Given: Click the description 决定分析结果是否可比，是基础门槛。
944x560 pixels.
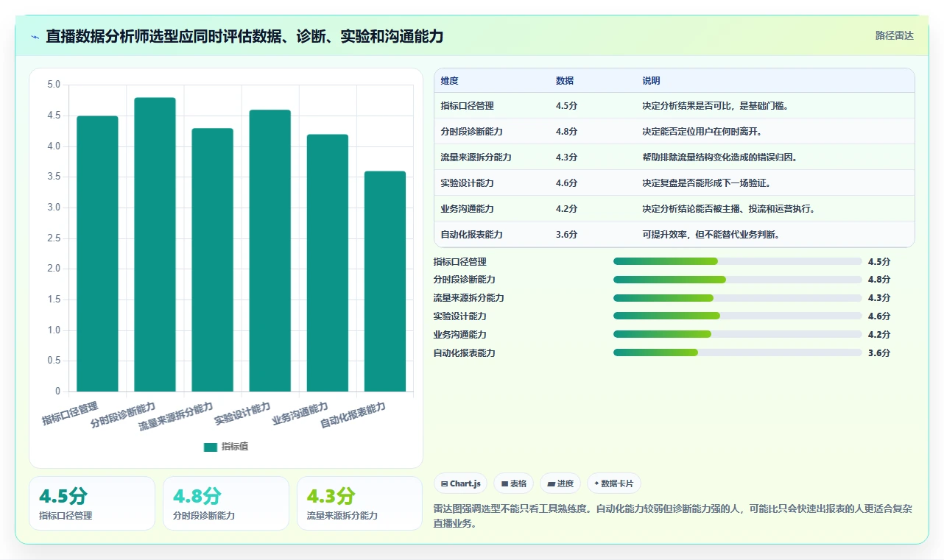Looking at the screenshot, I should coord(717,106).
